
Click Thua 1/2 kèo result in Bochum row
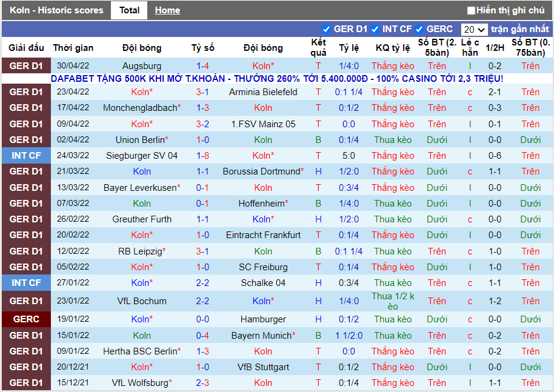393,301
